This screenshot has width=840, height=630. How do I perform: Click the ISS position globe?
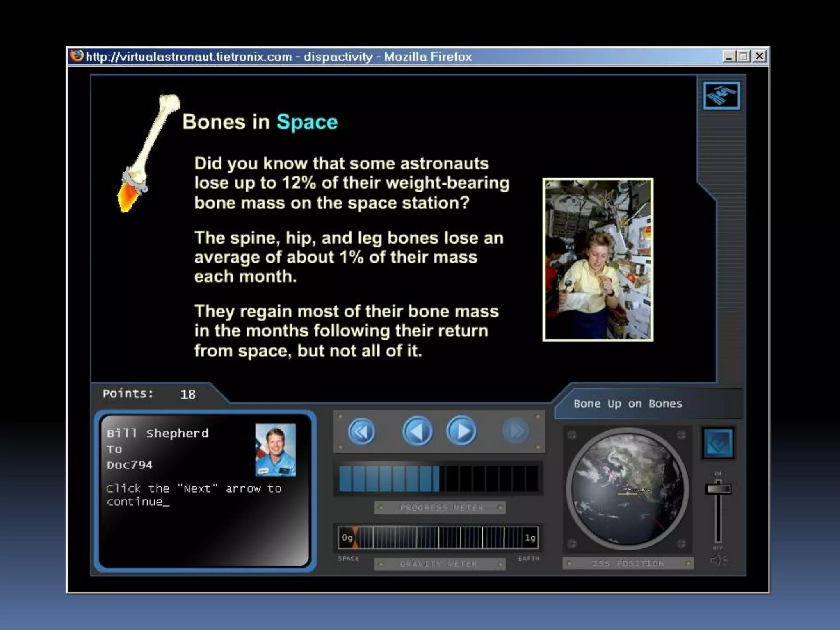pyautogui.click(x=627, y=488)
